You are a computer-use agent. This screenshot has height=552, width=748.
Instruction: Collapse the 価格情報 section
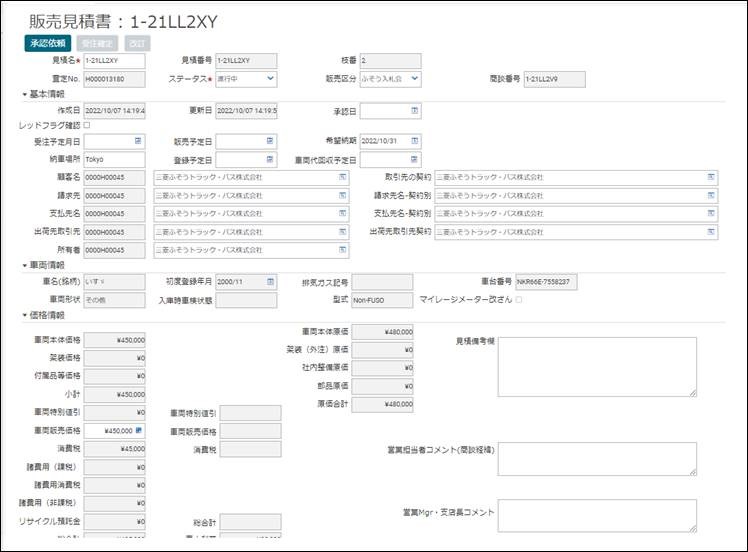point(24,315)
